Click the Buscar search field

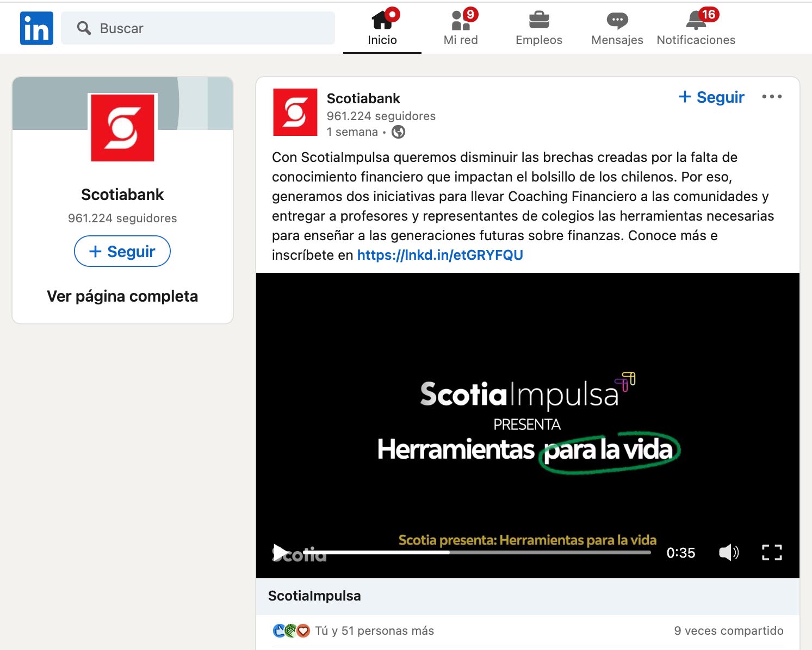207,28
